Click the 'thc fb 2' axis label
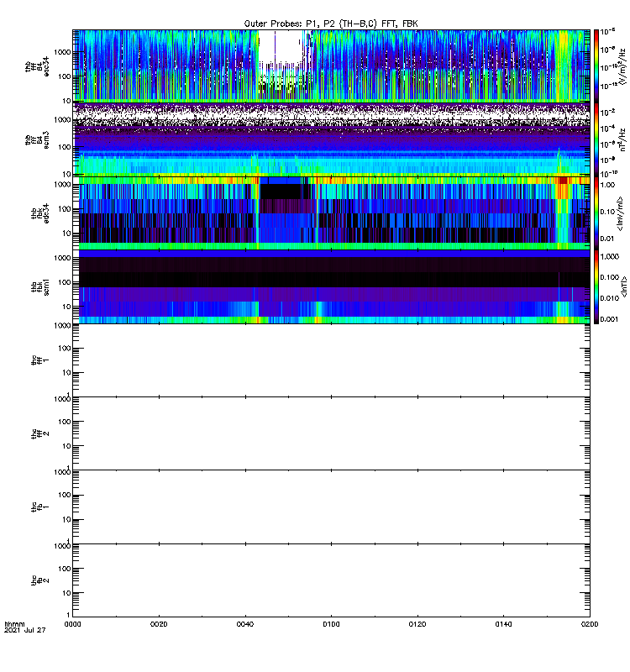This screenshot has width=630, height=672. click(x=40, y=580)
